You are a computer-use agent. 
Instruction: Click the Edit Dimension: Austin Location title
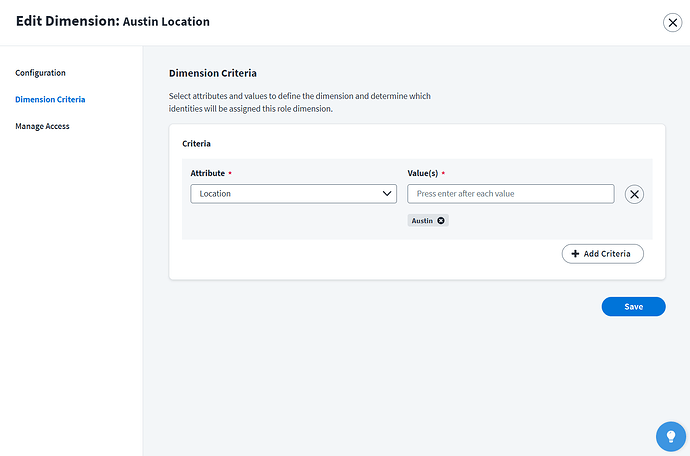[x=113, y=21]
